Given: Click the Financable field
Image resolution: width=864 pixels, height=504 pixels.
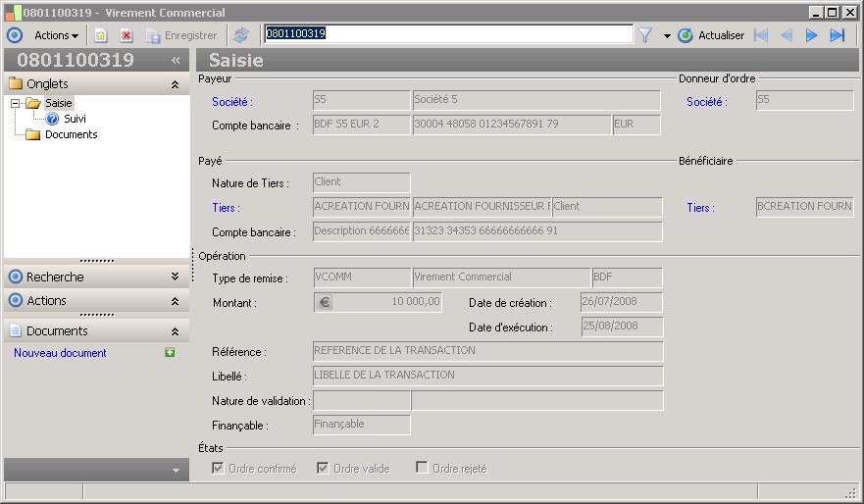Looking at the screenshot, I should tap(362, 425).
